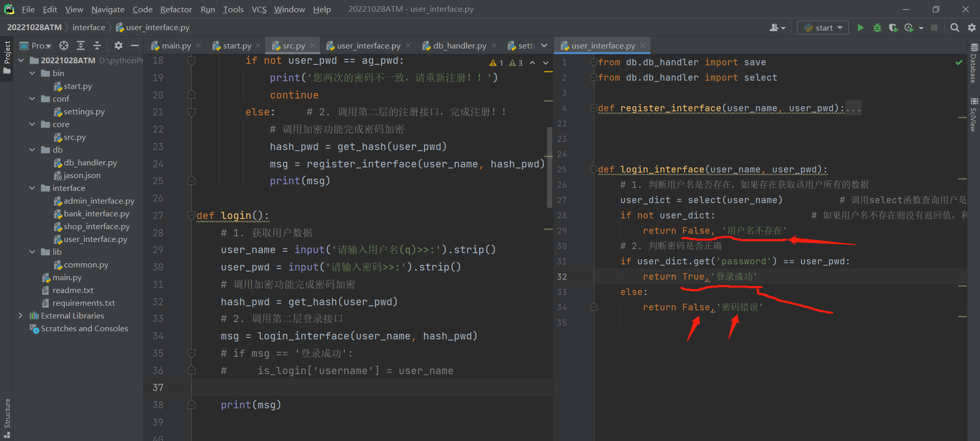Viewport: 980px width, 441px height.
Task: Open IDE settings gear in toolbar
Action: point(971,28)
